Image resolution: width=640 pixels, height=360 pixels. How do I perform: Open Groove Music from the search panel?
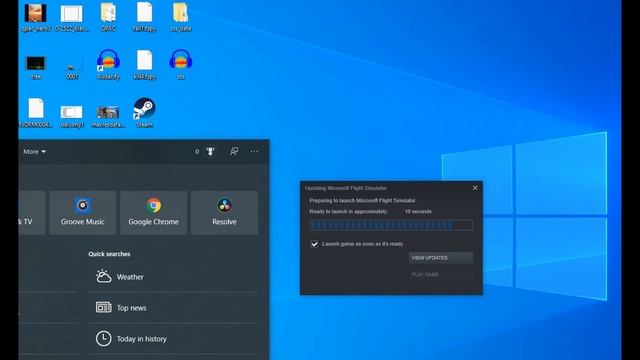coord(82,212)
